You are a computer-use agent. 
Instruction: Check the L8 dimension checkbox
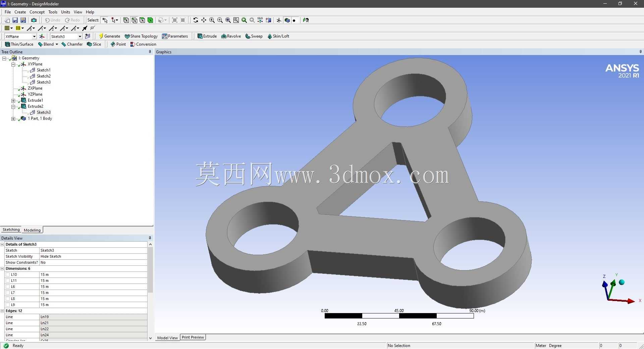(8, 299)
